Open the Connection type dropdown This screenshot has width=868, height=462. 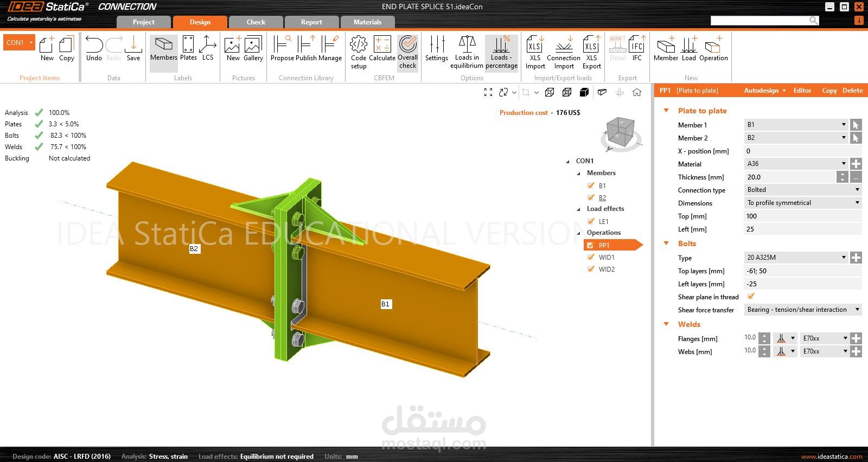(x=803, y=190)
